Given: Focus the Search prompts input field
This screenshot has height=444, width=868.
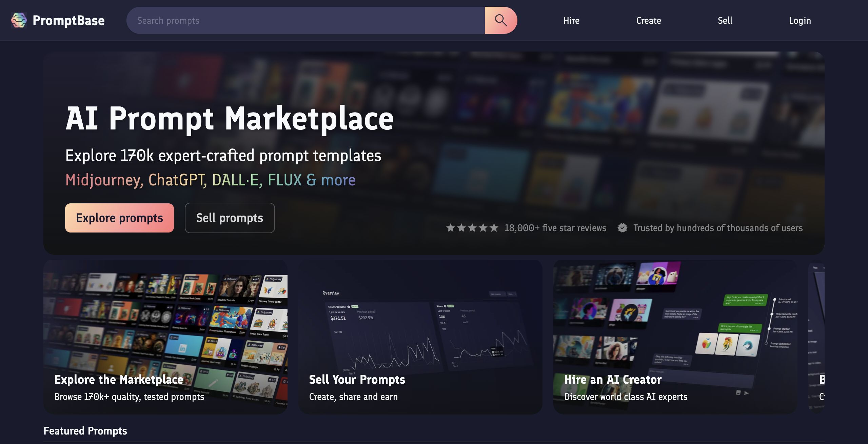Looking at the screenshot, I should pos(305,21).
